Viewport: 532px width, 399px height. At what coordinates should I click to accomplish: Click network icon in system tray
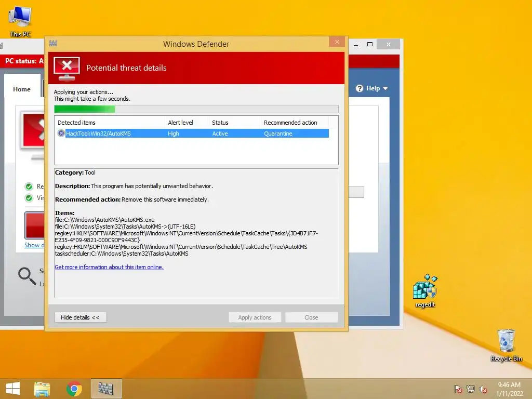471,389
